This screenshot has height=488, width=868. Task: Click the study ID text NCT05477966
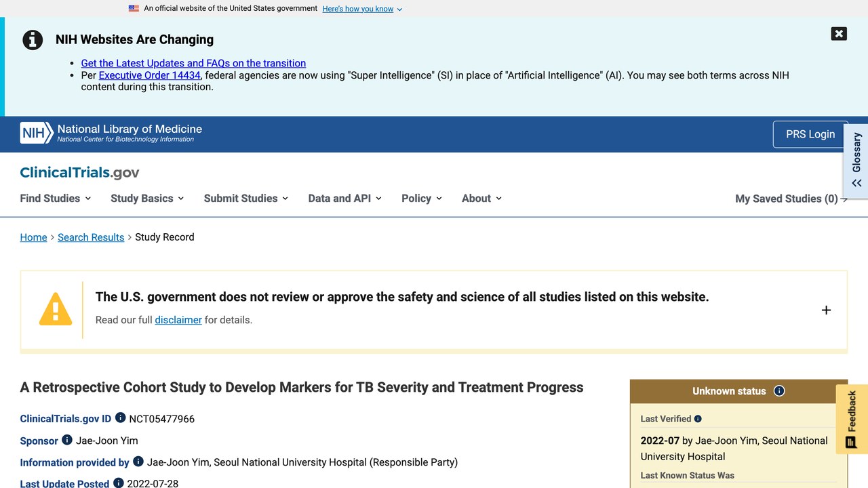point(162,419)
